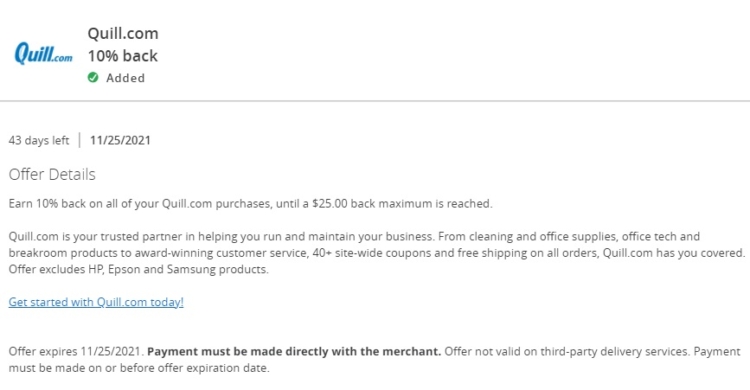Click the Offer Details heading
The height and width of the screenshot is (390, 750).
tap(52, 174)
